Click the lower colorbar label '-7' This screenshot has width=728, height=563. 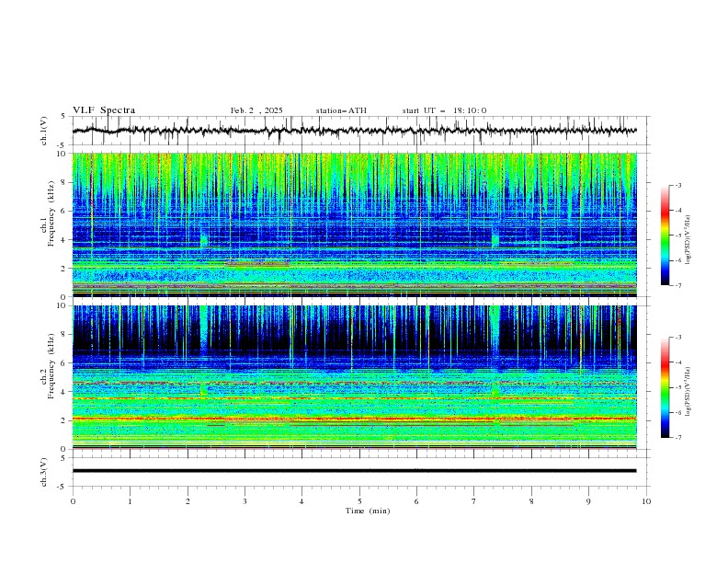677,438
